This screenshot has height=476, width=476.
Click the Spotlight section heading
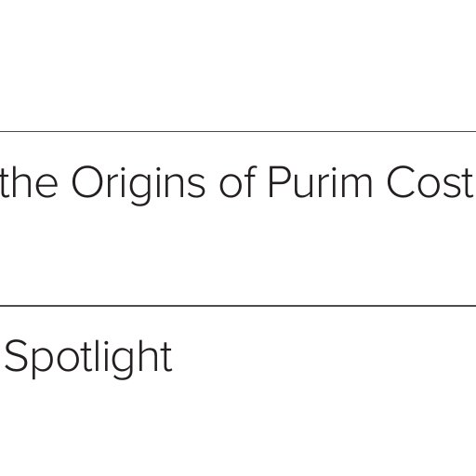pos(88,356)
